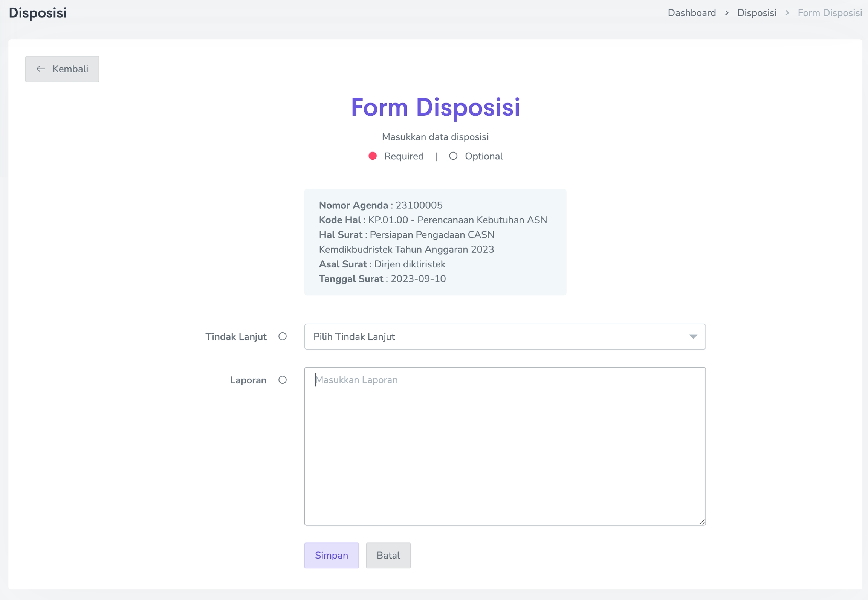
Task: Click the back arrow icon on Kembali
Action: coord(41,69)
